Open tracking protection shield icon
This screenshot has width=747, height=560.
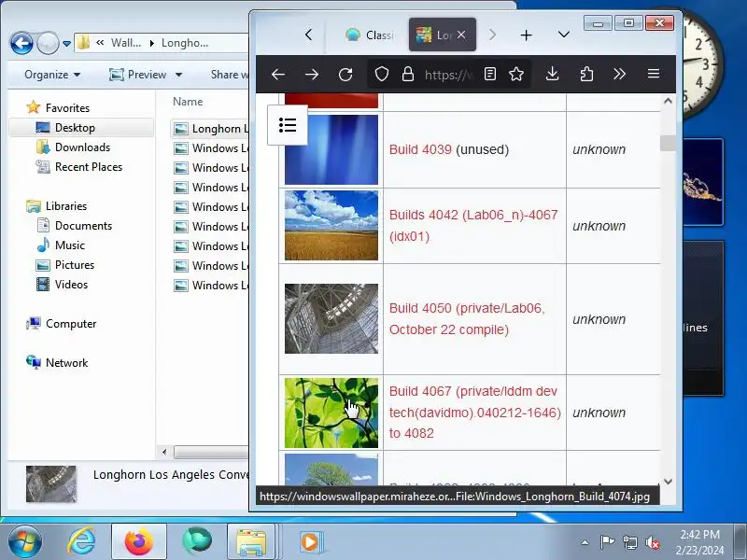pos(382,75)
